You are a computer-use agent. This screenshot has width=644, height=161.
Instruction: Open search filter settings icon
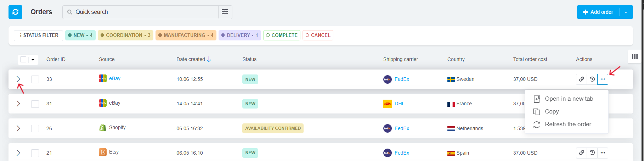[225, 12]
